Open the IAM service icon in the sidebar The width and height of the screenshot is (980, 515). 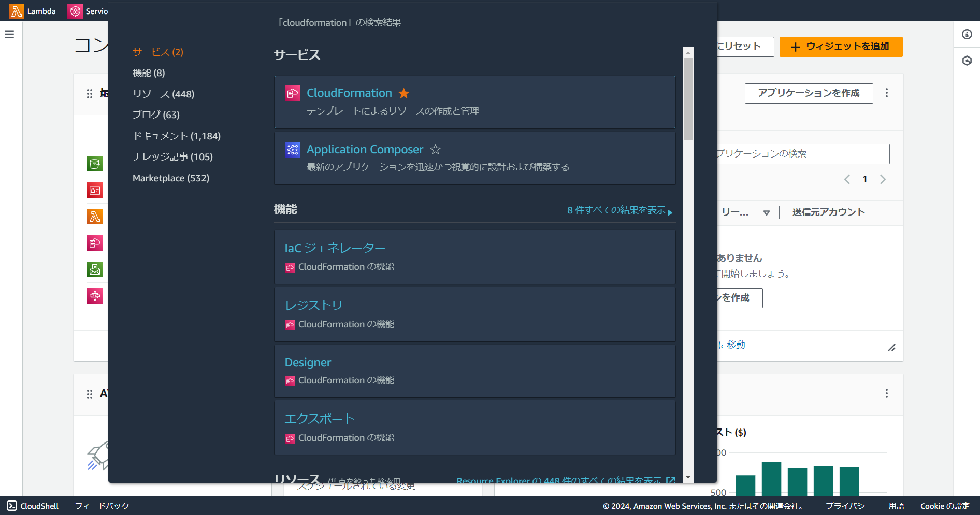pyautogui.click(x=95, y=190)
